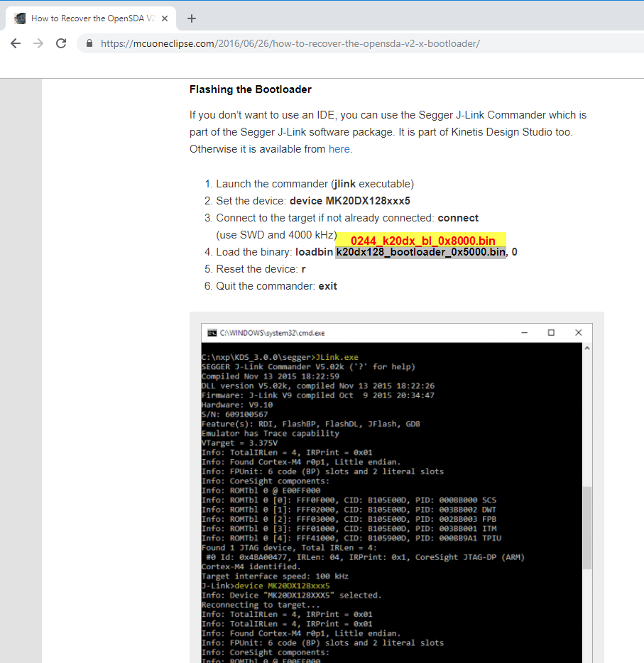Click the browser forward arrow
The image size is (644, 663).
point(38,43)
